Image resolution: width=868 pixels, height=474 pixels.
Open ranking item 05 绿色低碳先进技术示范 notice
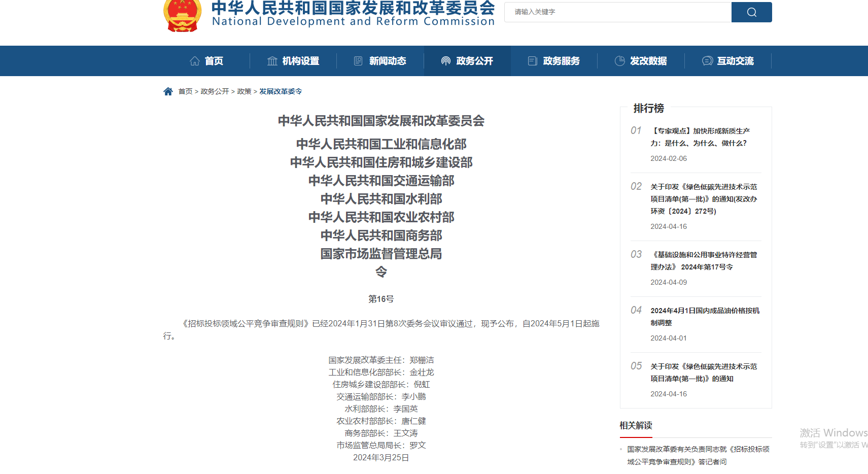(x=704, y=373)
